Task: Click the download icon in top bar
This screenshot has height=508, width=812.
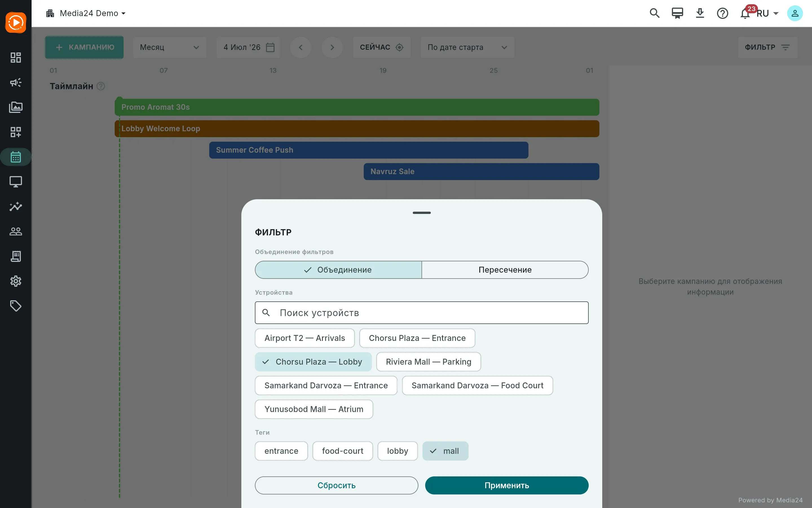Action: click(x=700, y=14)
